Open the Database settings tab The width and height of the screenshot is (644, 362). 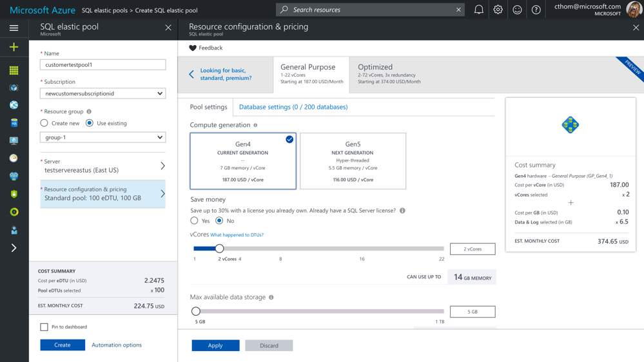pos(293,107)
